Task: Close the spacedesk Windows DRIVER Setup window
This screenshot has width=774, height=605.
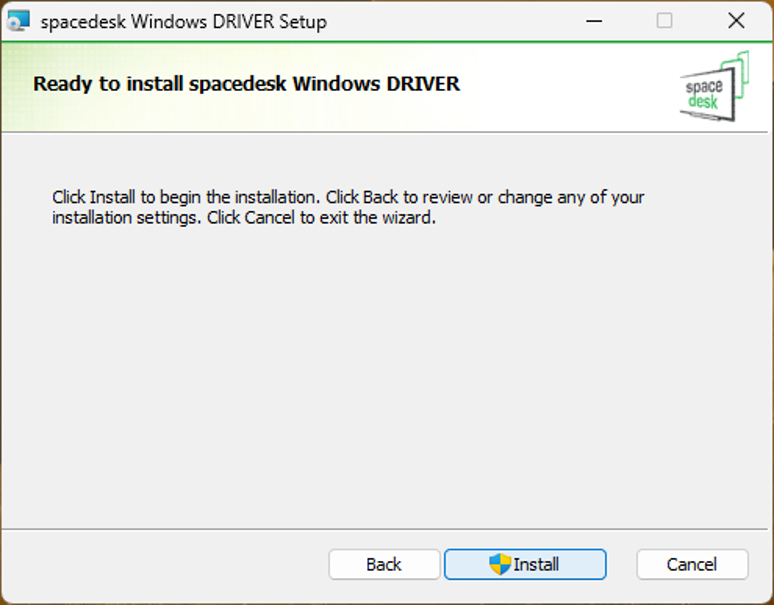Action: (x=736, y=21)
